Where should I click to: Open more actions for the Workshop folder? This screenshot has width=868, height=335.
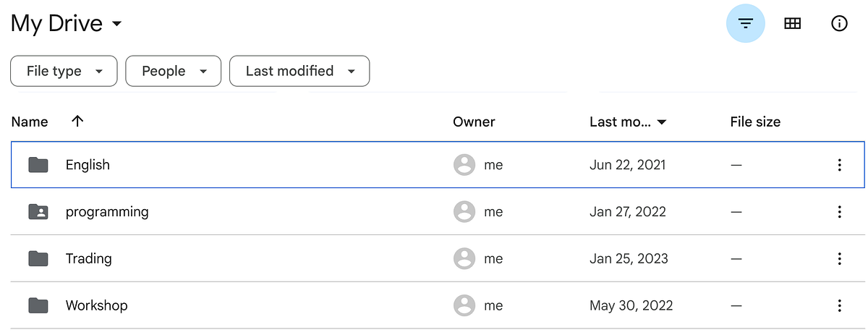[x=839, y=305]
